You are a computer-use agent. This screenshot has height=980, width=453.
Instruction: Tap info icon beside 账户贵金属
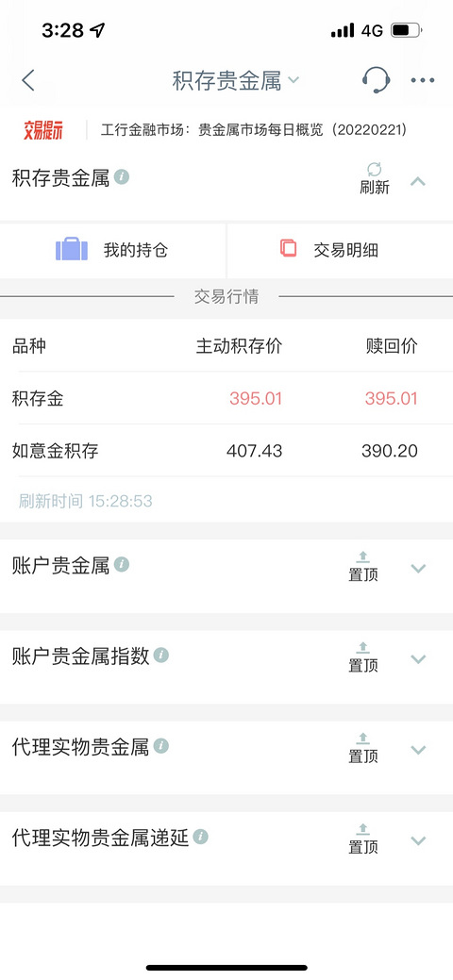point(122,565)
